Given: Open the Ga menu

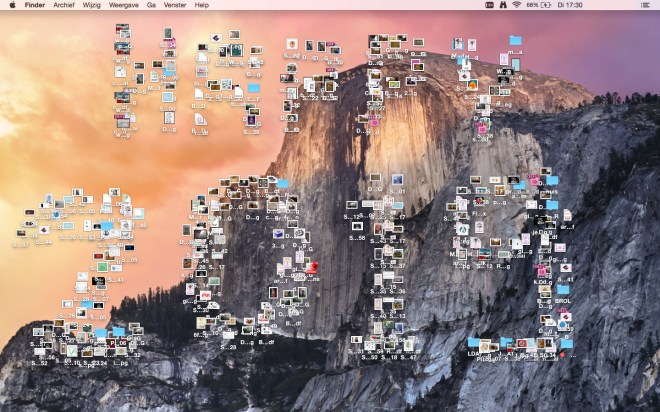Looking at the screenshot, I should point(151,5).
